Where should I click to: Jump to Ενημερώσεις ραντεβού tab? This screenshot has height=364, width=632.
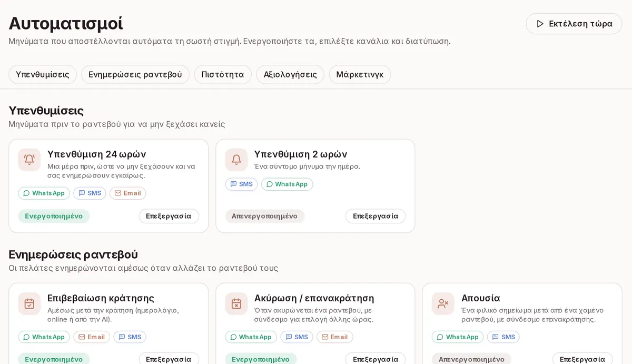coord(135,74)
